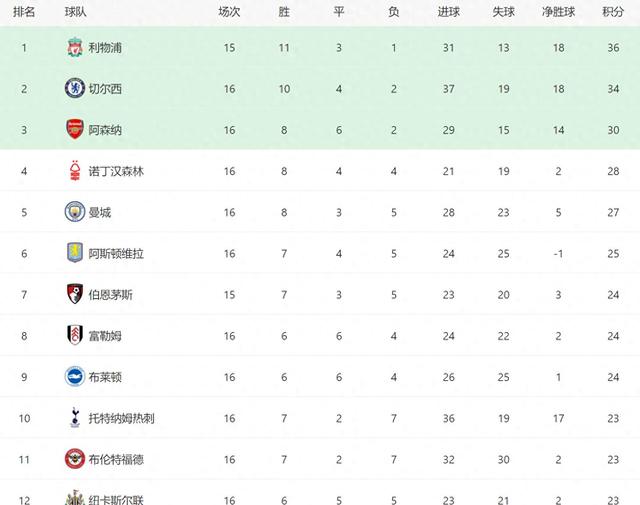Click the Brentford bee crest
The width and height of the screenshot is (640, 505).
[75, 459]
